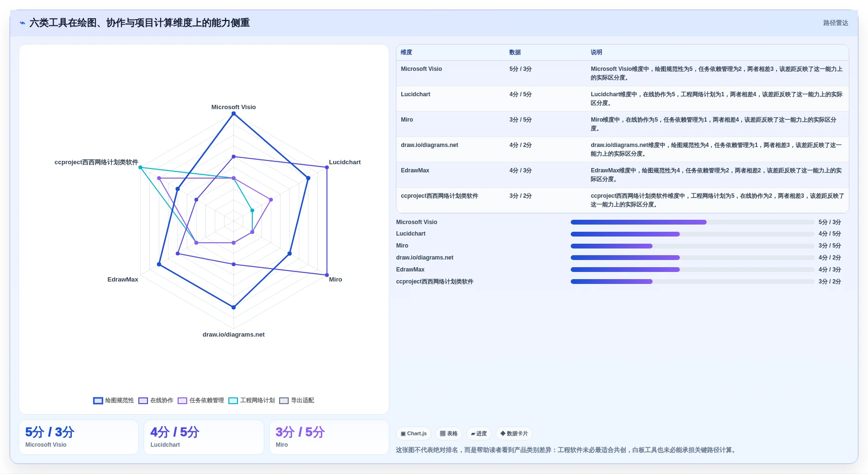
Task: Open the Lucidchart 4分 / 5分 card
Action: tap(204, 437)
